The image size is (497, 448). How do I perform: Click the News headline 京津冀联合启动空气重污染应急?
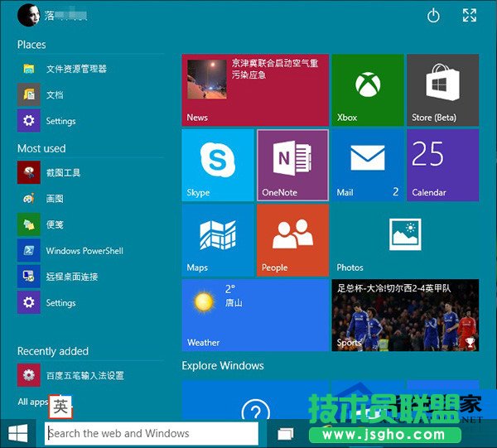pyautogui.click(x=275, y=69)
